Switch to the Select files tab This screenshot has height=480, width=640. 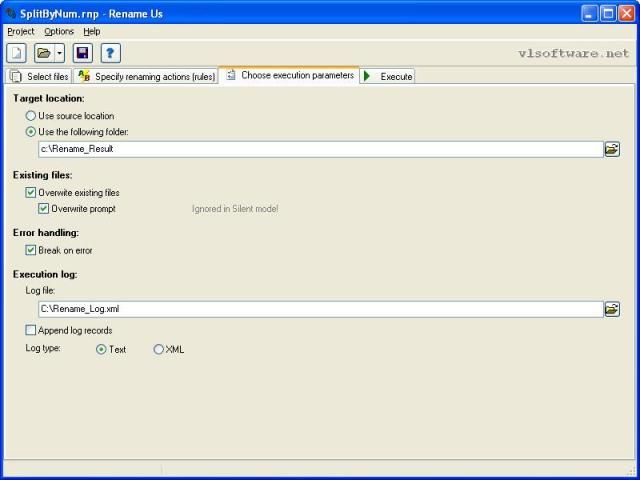pos(39,76)
